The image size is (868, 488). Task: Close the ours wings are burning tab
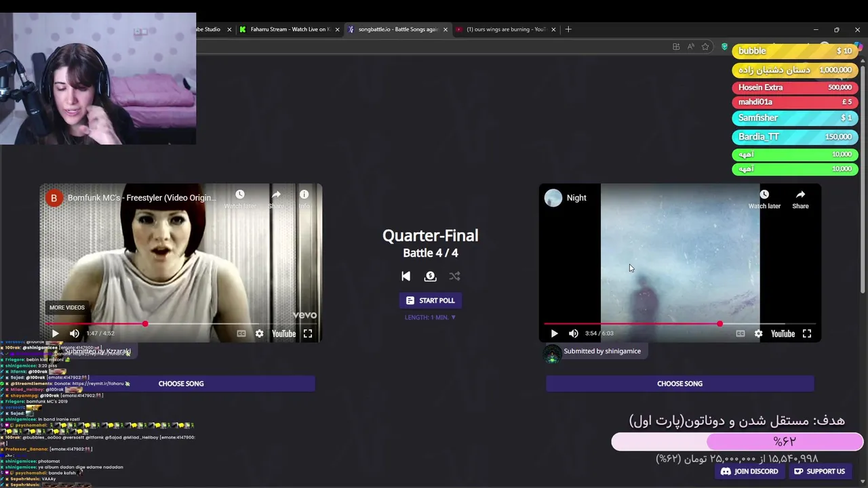(553, 29)
